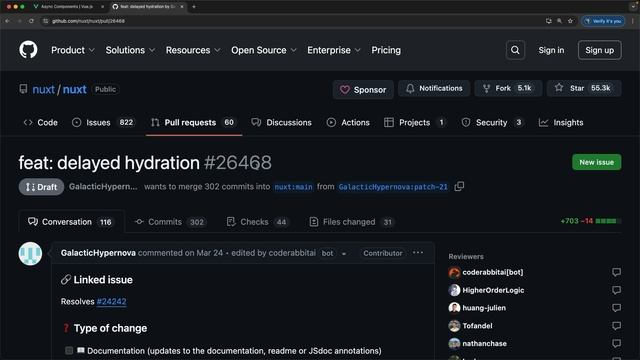Click the Tofandel review comment icon
This screenshot has height=360, width=640.
616,326
